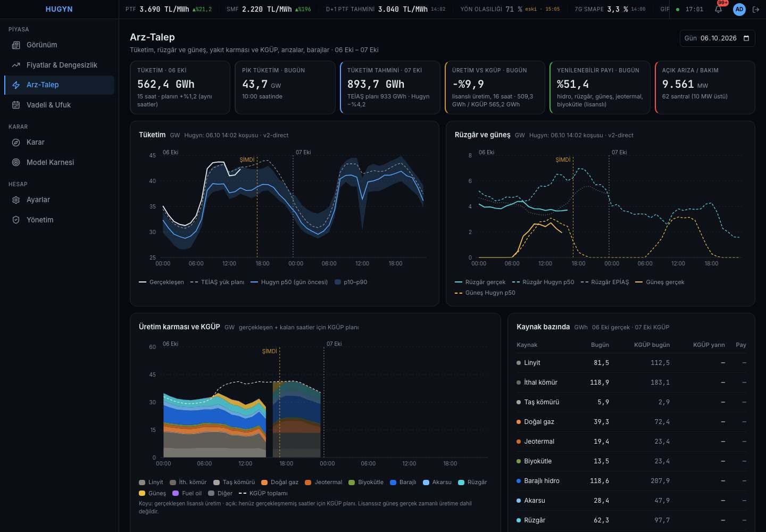
Task: Toggle Hugyn p50 (gün öncesi) legend
Action: (x=289, y=282)
